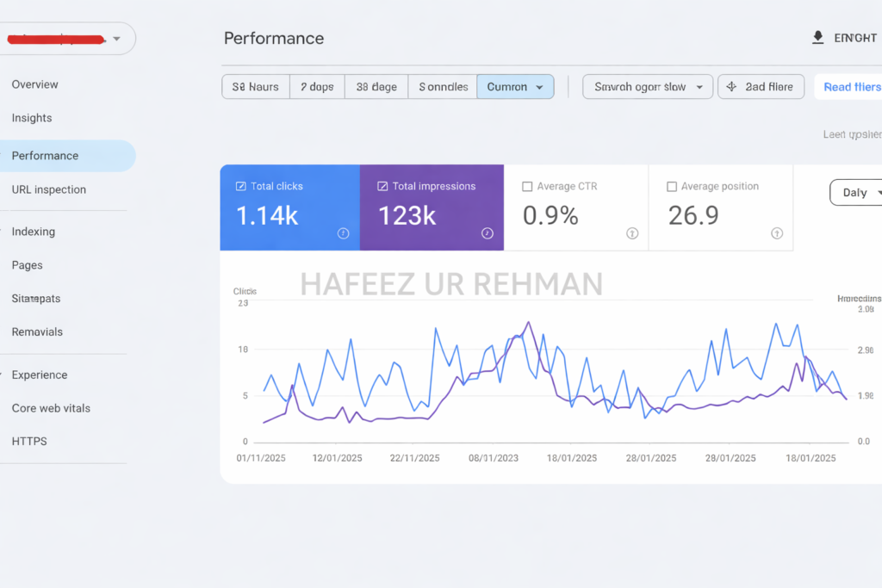The image size is (882, 588).
Task: Select the first date range tab
Action: (x=255, y=87)
